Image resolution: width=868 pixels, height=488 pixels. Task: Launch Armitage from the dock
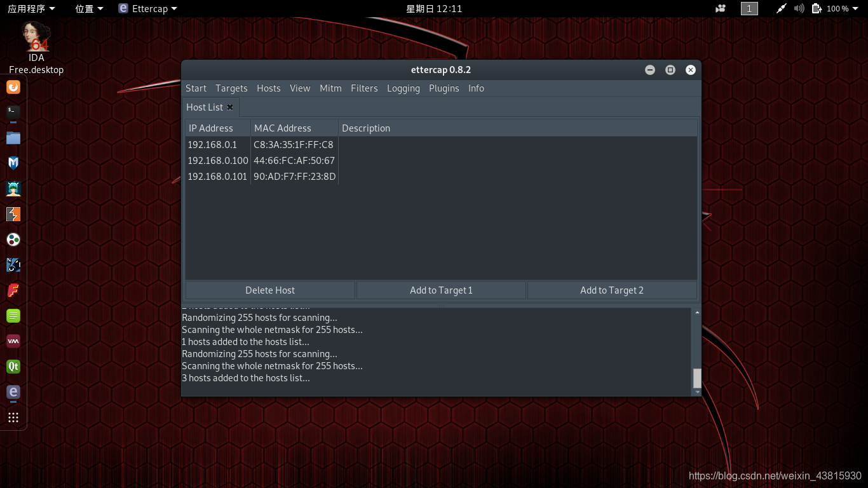pyautogui.click(x=13, y=189)
